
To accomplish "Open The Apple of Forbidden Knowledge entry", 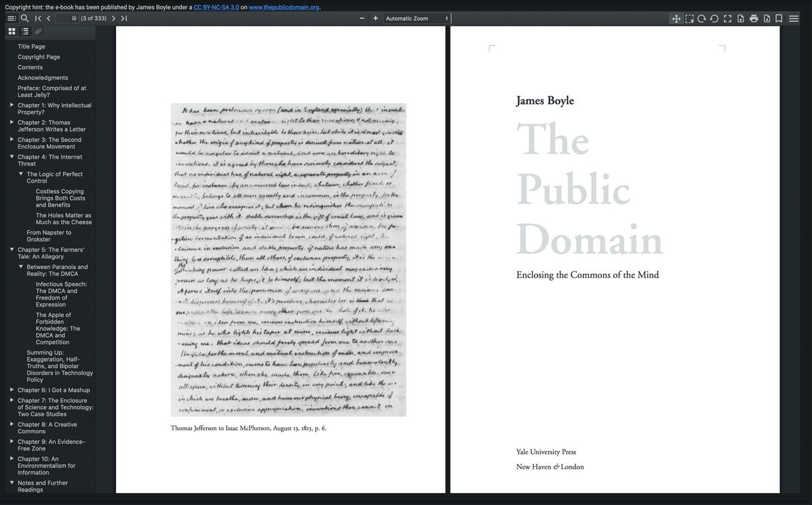I will pyautogui.click(x=58, y=329).
